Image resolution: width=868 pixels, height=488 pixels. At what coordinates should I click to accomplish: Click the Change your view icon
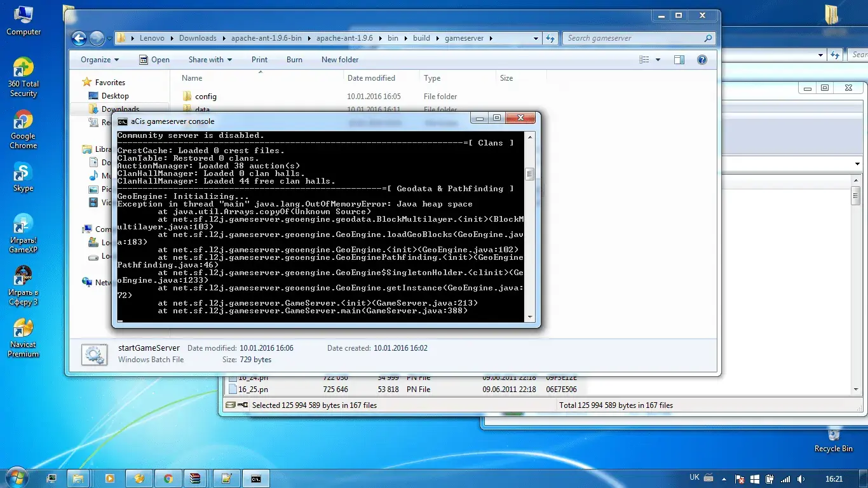point(644,60)
